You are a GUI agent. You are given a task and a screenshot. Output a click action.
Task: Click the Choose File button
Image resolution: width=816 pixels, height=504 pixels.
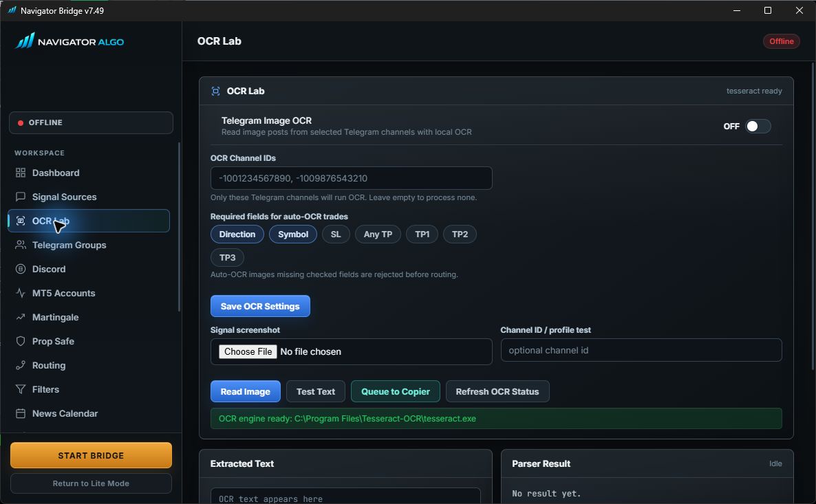248,351
